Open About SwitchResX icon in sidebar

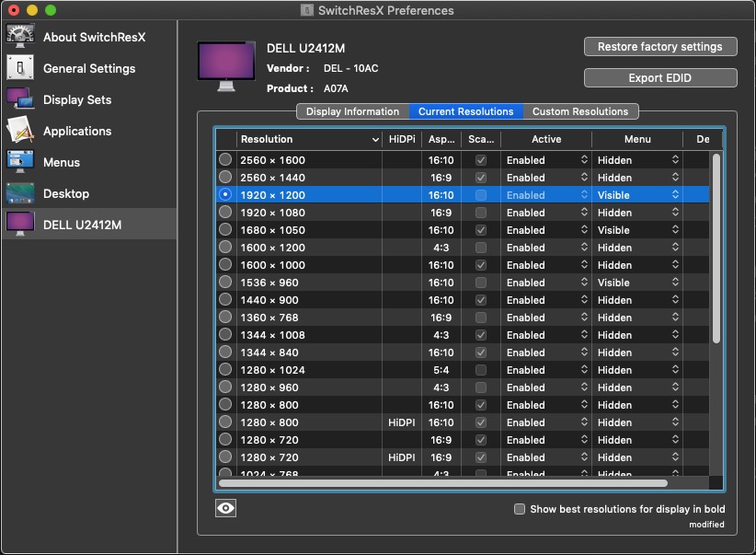click(19, 36)
